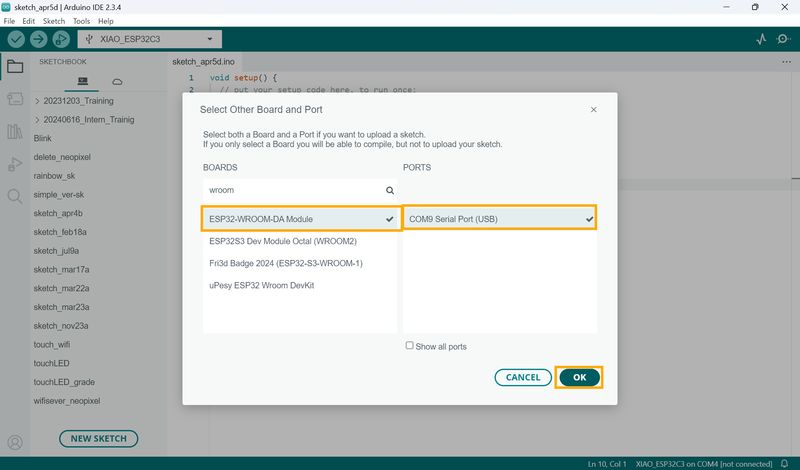This screenshot has width=800, height=470.
Task: Open the Serial Plotter icon
Action: pos(761,39)
